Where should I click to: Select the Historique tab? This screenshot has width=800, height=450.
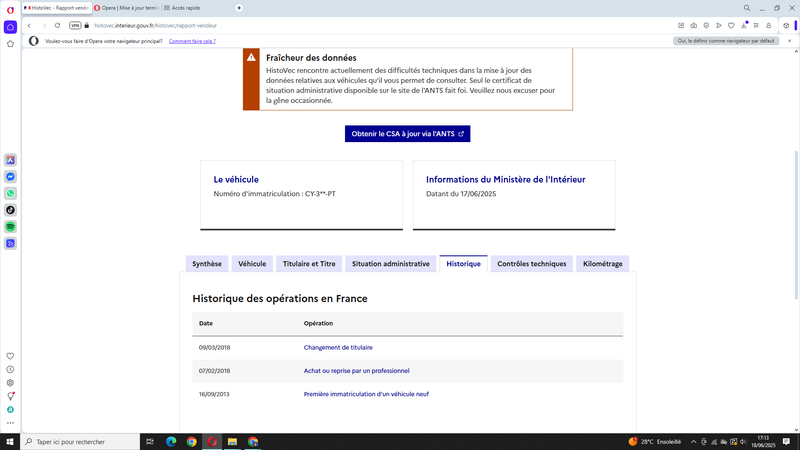[x=463, y=264]
